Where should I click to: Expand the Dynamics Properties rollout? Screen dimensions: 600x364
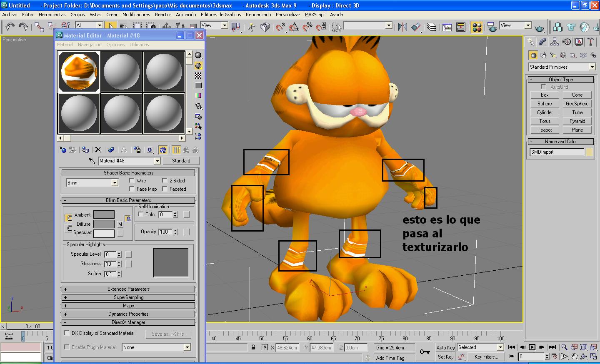[128, 314]
